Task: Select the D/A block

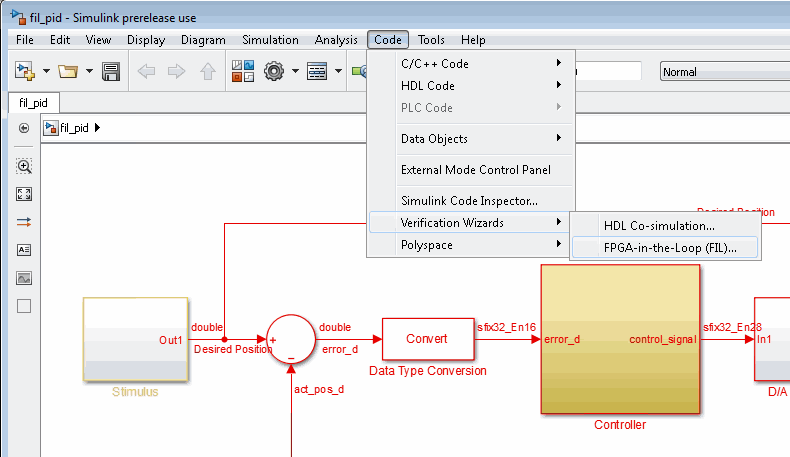Action: 772,339
